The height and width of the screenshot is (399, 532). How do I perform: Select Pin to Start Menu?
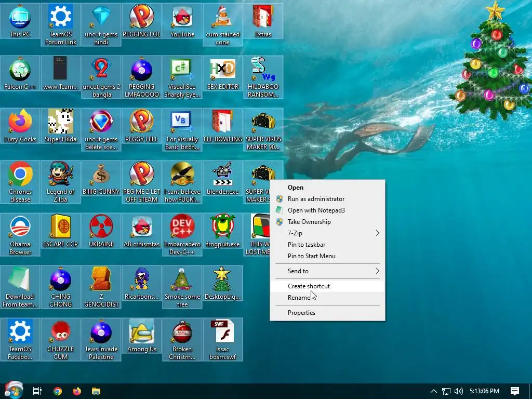pyautogui.click(x=327, y=256)
